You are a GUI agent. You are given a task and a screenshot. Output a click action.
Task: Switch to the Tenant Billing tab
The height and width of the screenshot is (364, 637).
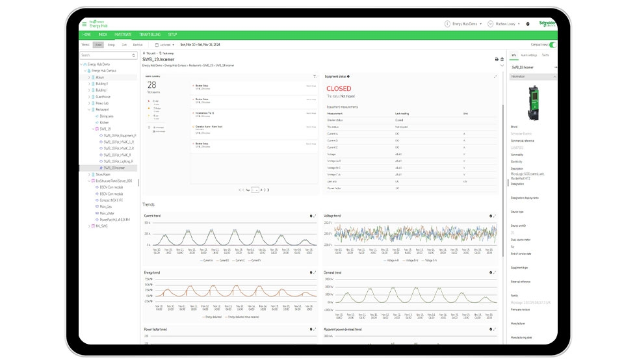pos(149,34)
